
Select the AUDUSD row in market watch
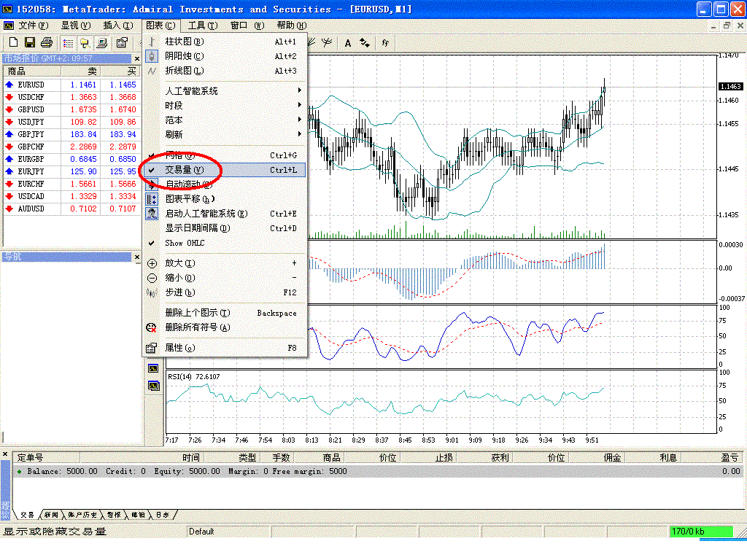point(71,209)
